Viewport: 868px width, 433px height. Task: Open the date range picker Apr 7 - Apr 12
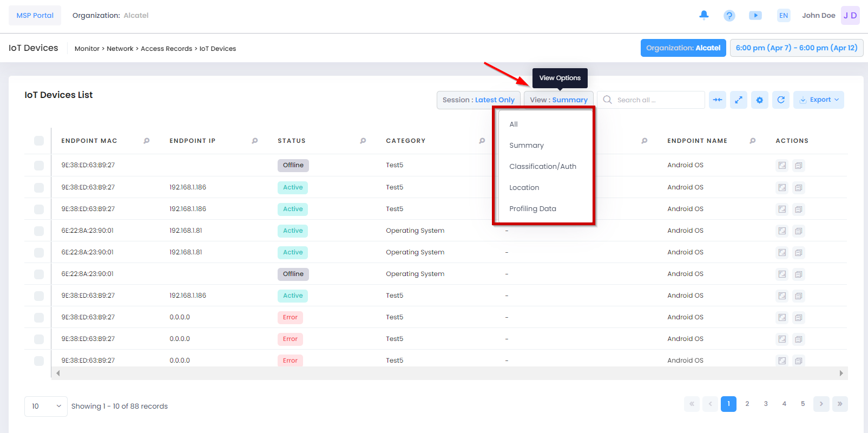click(x=797, y=48)
